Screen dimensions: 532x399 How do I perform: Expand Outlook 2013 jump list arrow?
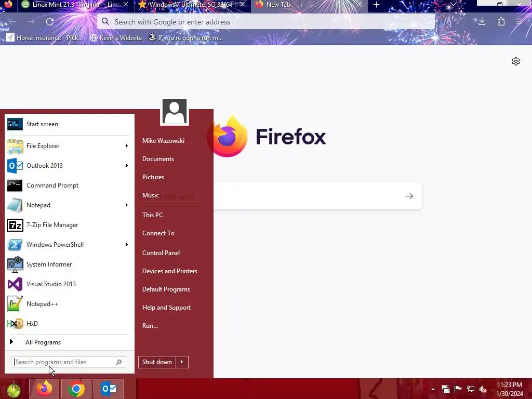[x=127, y=166]
